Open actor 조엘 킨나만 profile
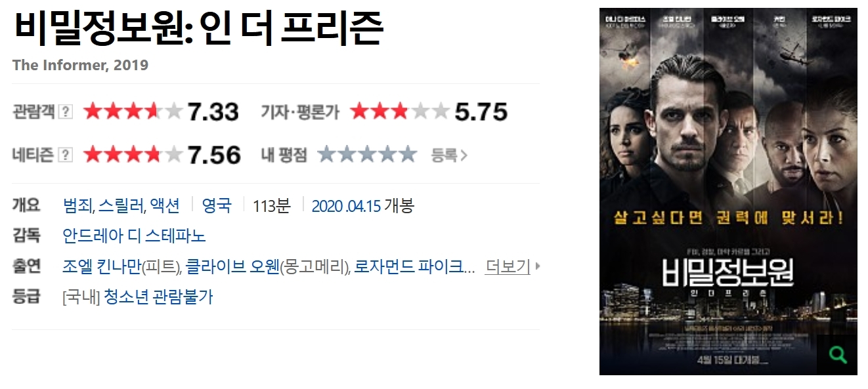868x389 pixels. [x=102, y=266]
